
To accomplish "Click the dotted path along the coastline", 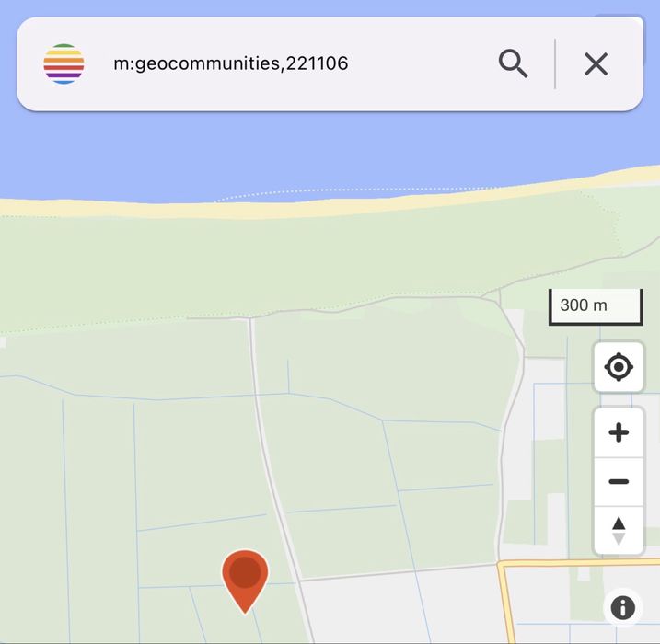I will pos(358,191).
